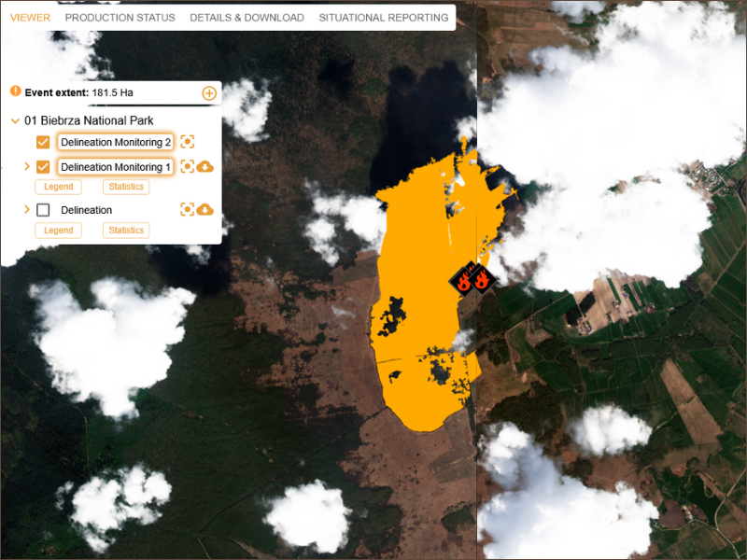Click the front fire marker on the map
This screenshot has width=747, height=560.
coord(482,281)
